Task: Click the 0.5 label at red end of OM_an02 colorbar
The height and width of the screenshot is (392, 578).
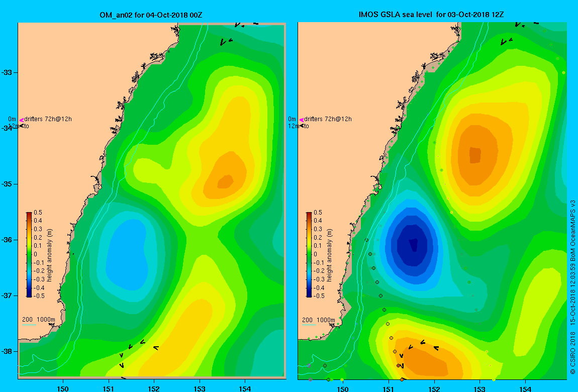Action: point(38,213)
